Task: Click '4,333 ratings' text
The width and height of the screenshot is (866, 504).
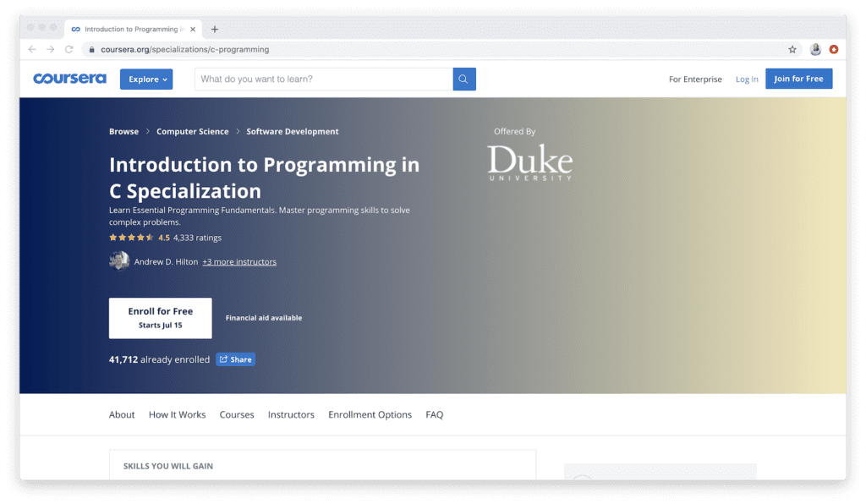Action: click(x=197, y=238)
